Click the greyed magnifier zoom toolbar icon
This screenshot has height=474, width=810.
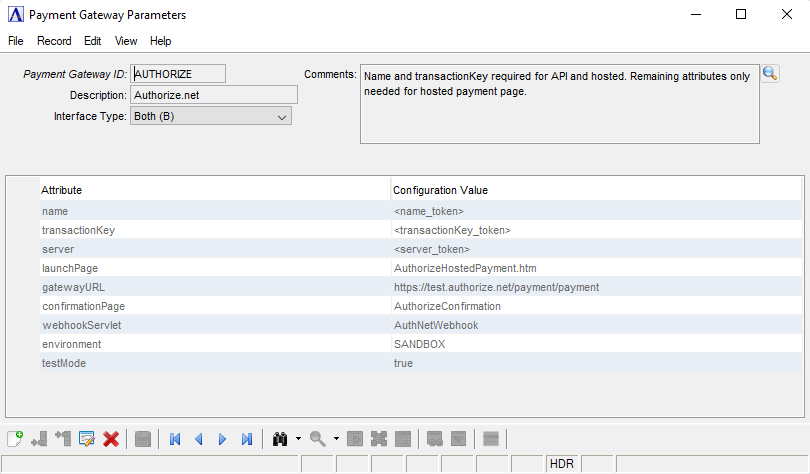(318, 439)
